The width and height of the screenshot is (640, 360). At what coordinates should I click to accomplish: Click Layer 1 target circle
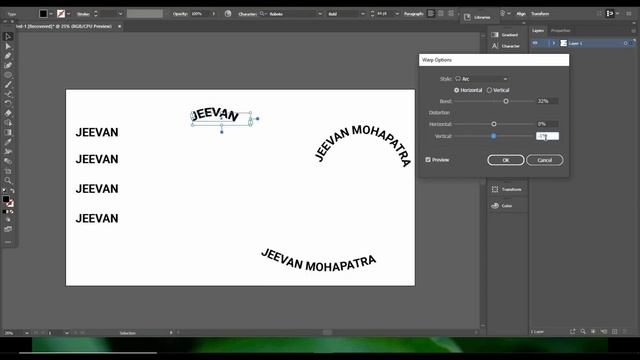tap(625, 43)
